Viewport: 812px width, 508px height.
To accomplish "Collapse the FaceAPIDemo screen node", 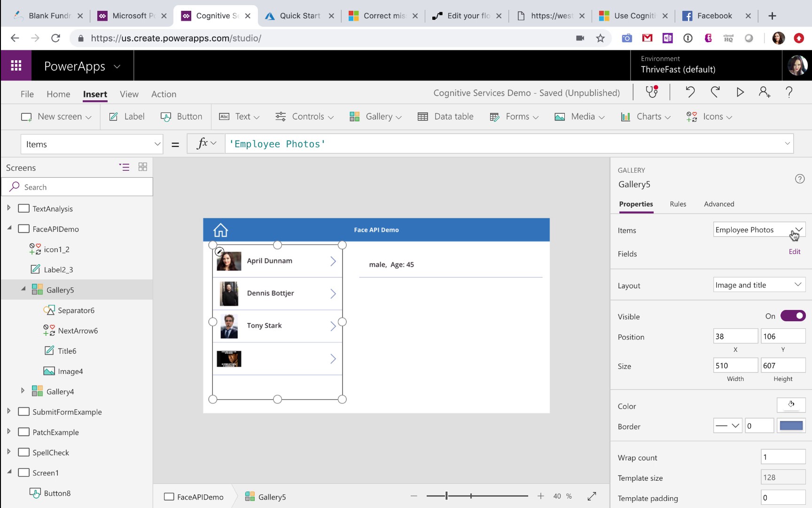I will 9,228.
